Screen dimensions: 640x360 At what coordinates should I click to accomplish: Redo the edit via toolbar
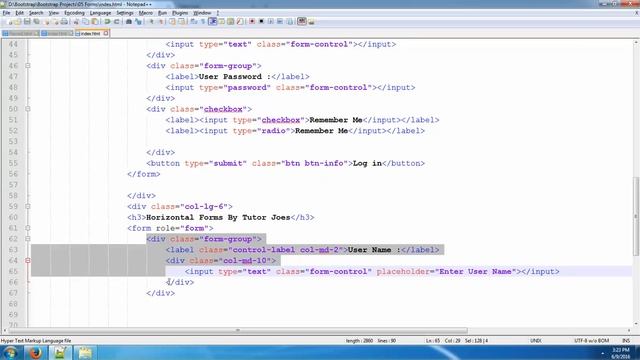(116, 21)
